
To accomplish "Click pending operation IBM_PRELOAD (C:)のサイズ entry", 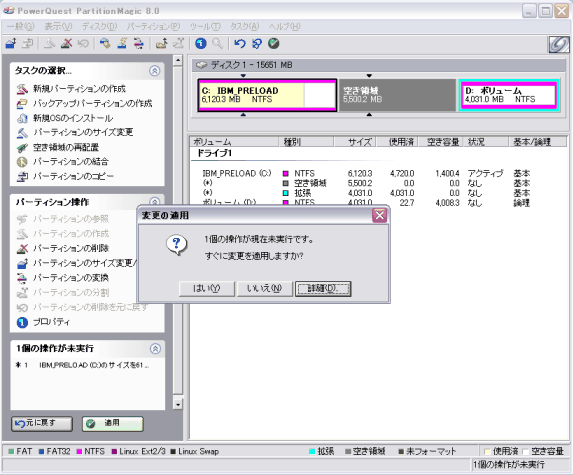I will [x=82, y=365].
